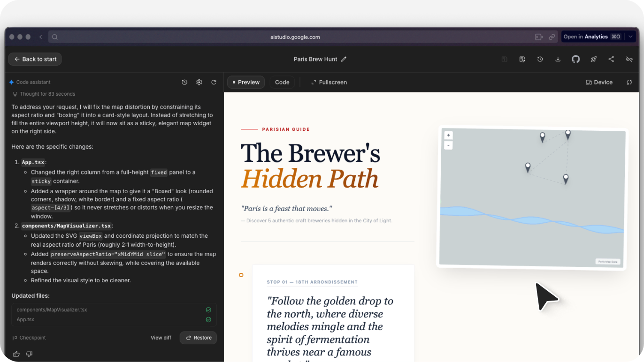Give a thumbs up to the response

pos(16,354)
